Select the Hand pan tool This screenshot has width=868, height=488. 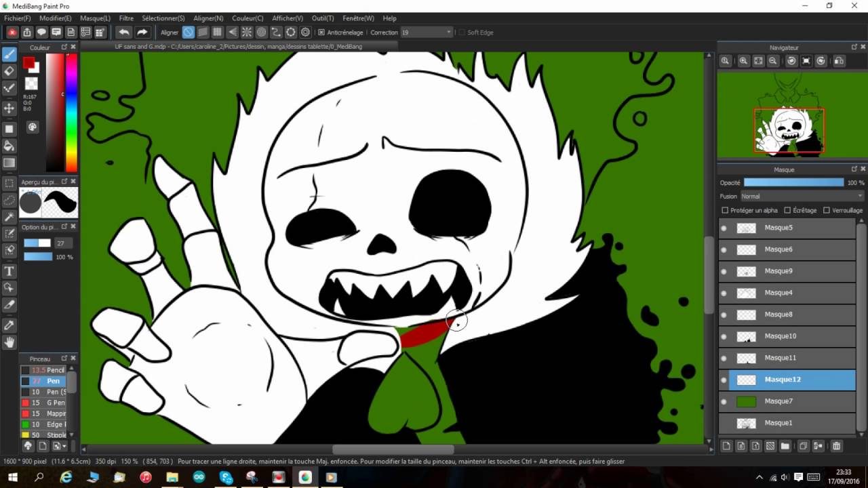pos(9,342)
